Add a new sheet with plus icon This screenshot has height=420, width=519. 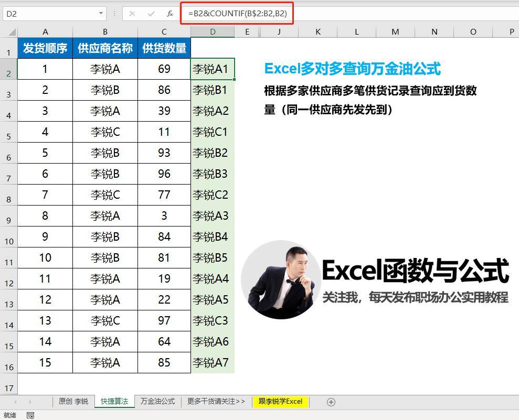(x=331, y=402)
